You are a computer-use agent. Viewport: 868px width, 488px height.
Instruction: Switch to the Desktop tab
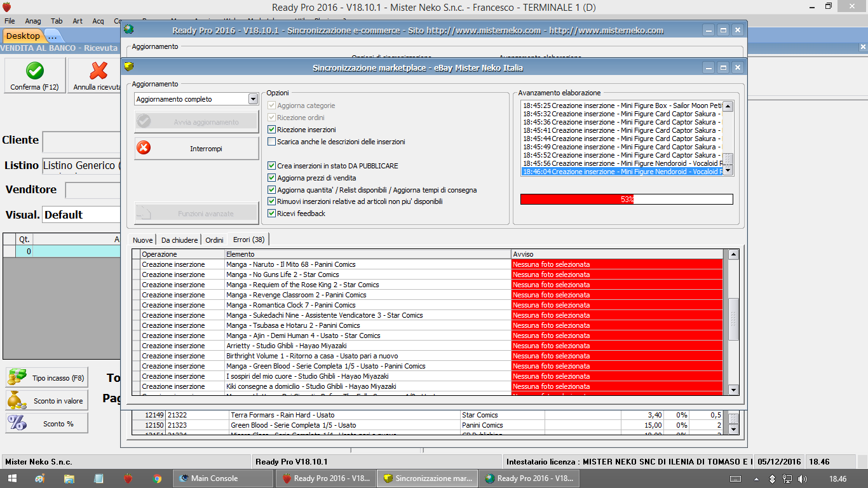point(23,36)
